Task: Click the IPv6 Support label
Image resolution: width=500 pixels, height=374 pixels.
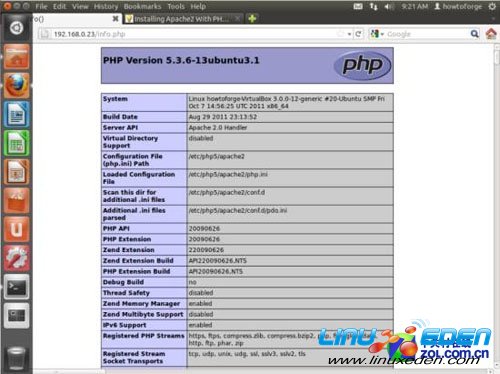Action: coord(125,325)
